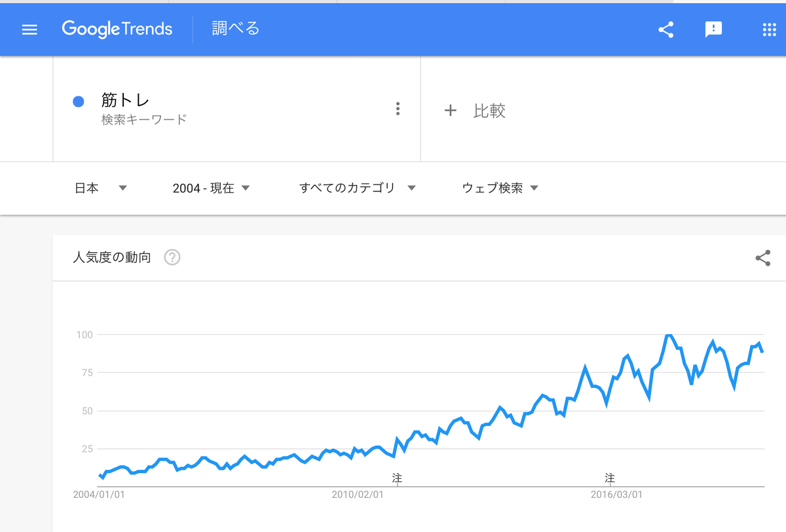Open the navigation hamburger menu
The height and width of the screenshot is (532, 786).
tap(29, 29)
